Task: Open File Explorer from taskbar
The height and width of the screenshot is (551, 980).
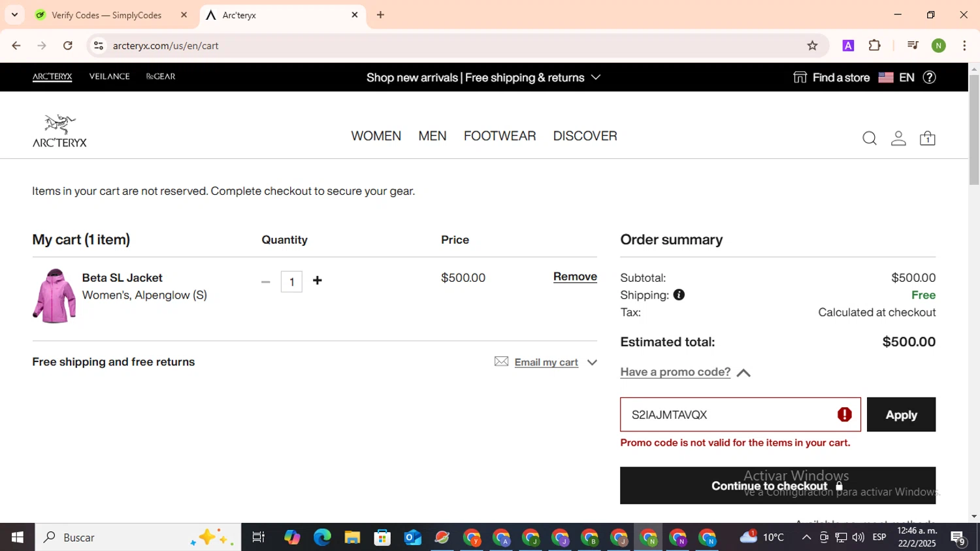Action: point(352,537)
